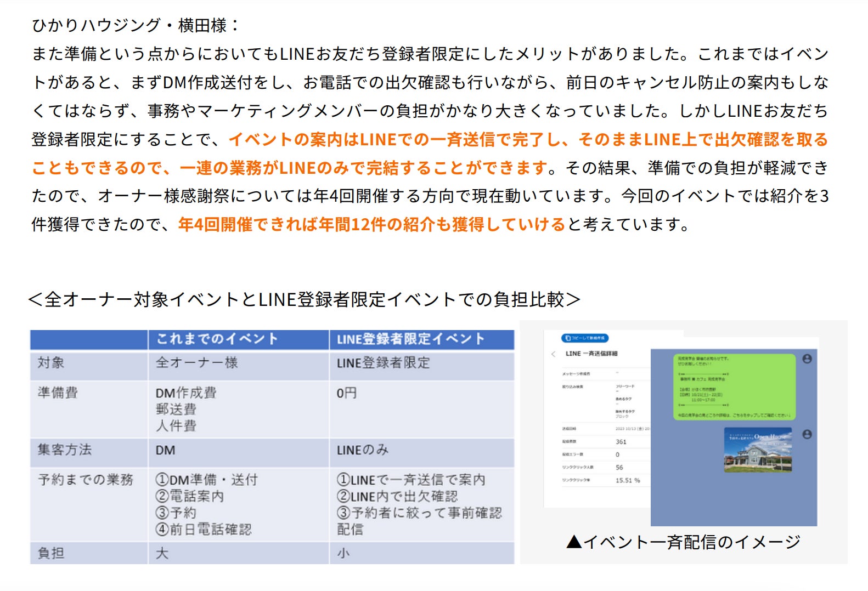
Task: Click the caption '▲イベント一斉配信のイメージ'
Action: 684,542
